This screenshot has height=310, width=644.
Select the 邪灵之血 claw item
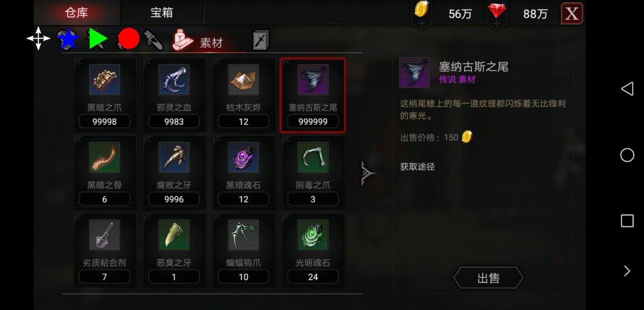coord(174,94)
